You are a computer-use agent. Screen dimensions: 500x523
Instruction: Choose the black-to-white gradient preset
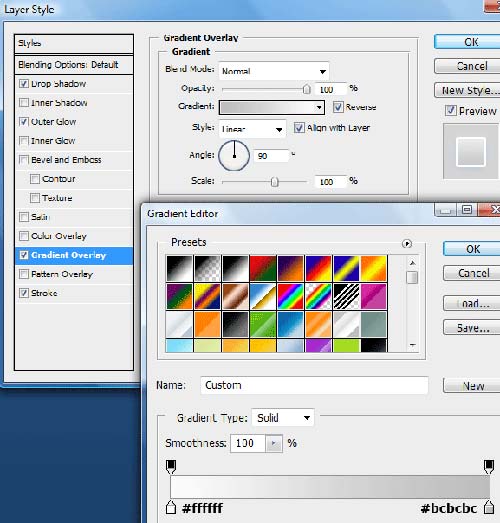[179, 268]
